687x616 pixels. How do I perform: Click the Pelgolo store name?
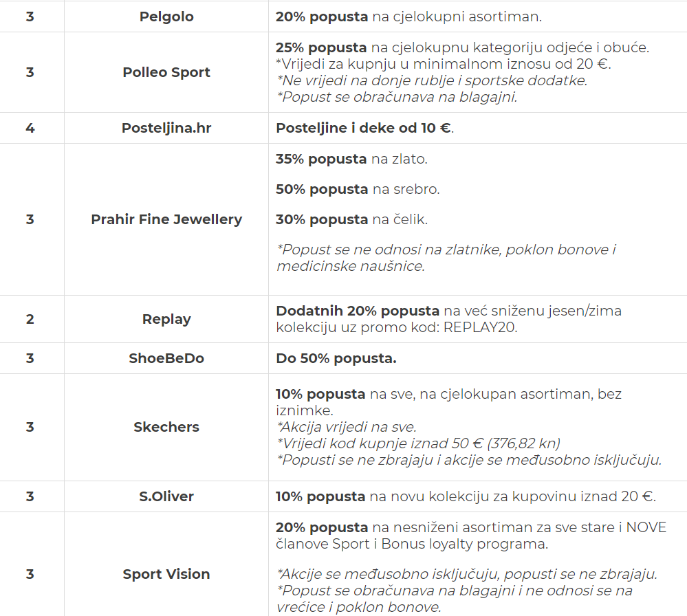pyautogui.click(x=166, y=16)
